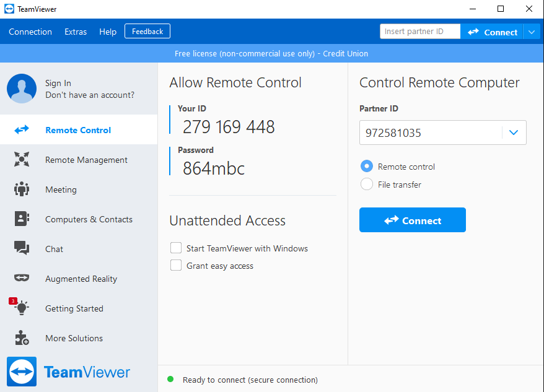Open Remote Management sidebar icon

point(22,159)
